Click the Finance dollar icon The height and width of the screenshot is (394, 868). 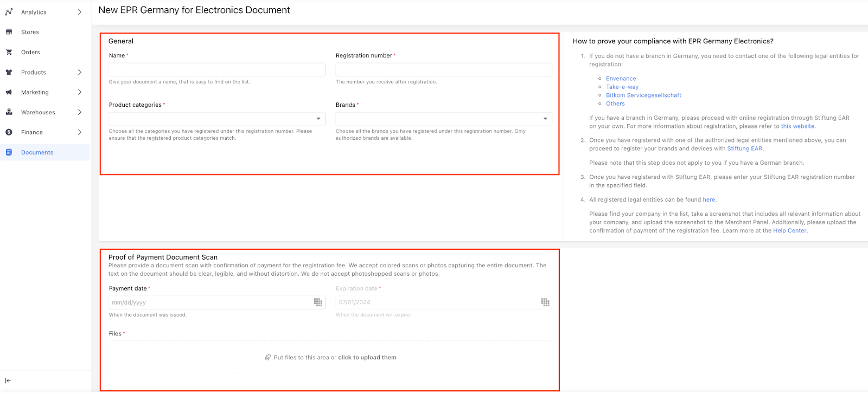9,132
